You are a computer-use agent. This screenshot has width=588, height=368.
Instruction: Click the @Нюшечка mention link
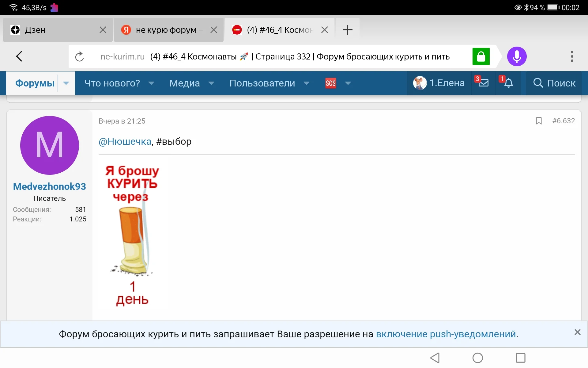click(x=124, y=141)
